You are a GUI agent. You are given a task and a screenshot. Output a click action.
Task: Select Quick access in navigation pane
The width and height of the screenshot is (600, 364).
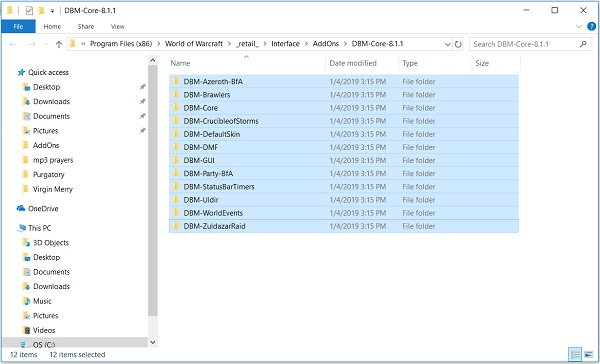[48, 72]
